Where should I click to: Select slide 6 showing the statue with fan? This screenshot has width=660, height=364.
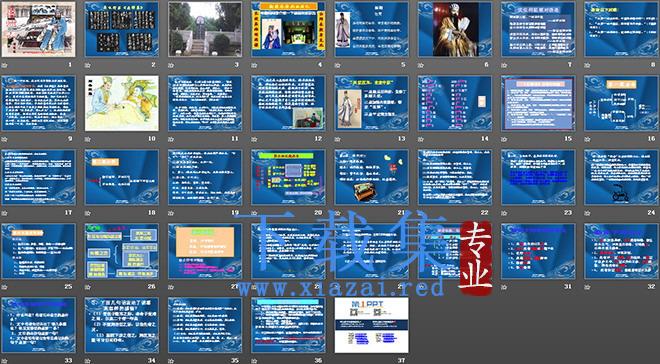click(x=455, y=29)
